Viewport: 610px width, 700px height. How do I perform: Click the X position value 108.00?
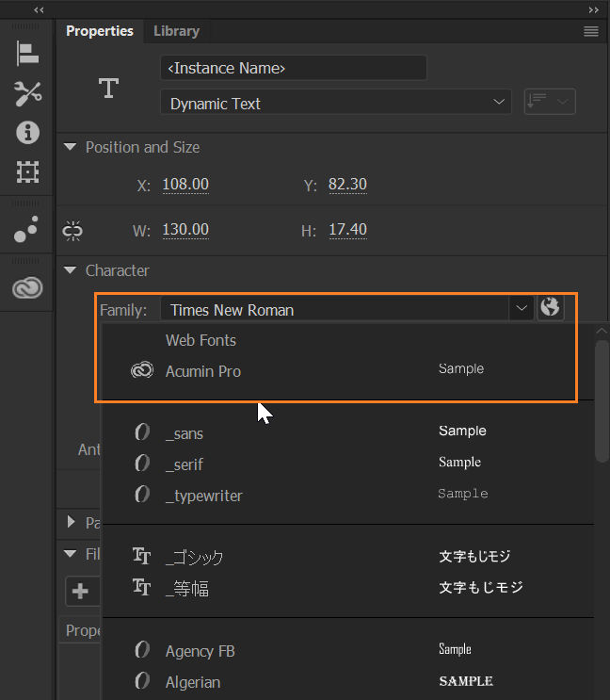[x=185, y=185]
